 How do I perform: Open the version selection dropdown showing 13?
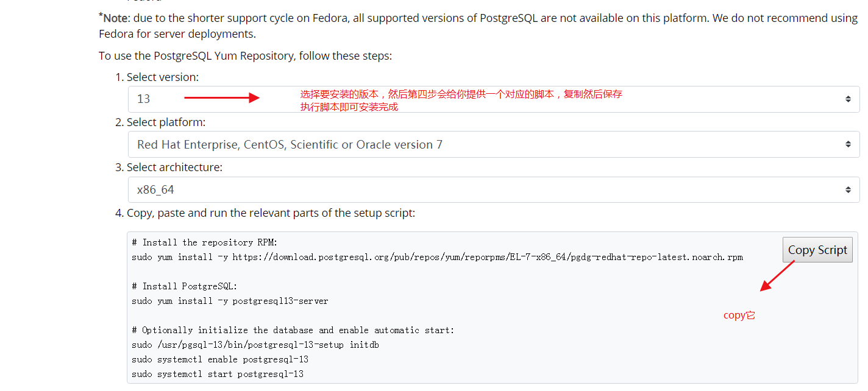[x=427, y=99]
